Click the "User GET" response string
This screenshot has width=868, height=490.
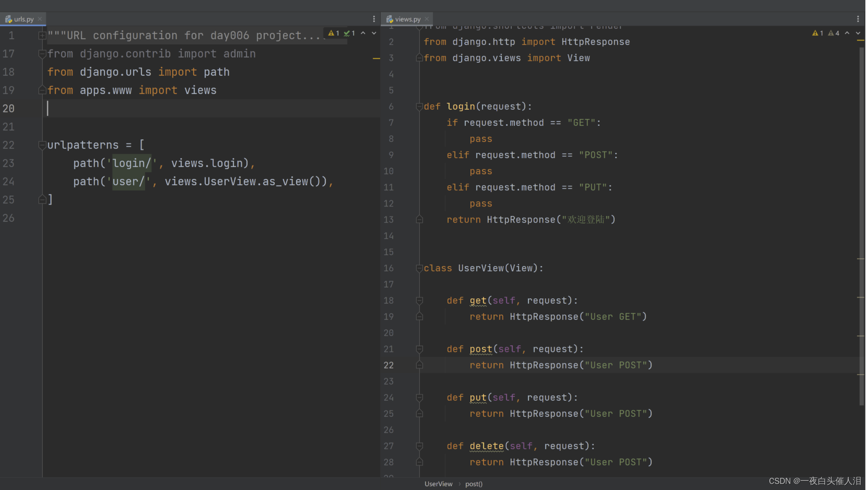pos(613,317)
